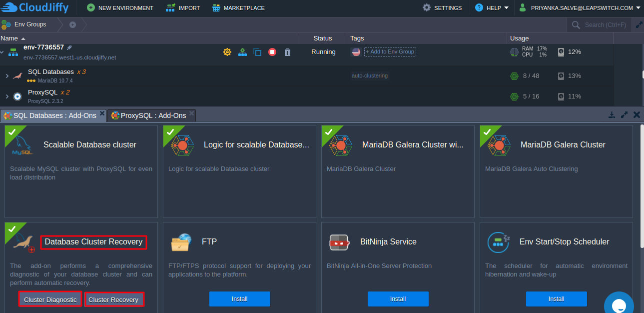This screenshot has height=313, width=644.
Task: Click the US region flag icon
Action: (x=356, y=52)
